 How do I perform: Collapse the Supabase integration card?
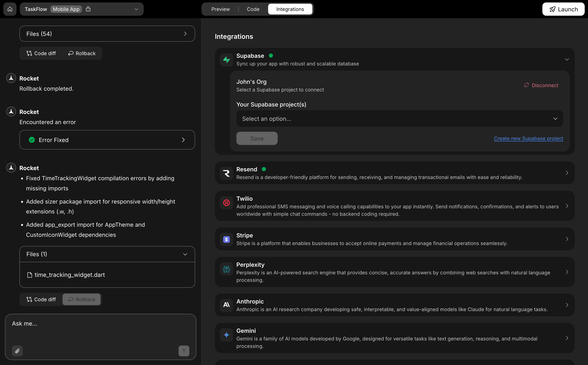coord(567,59)
